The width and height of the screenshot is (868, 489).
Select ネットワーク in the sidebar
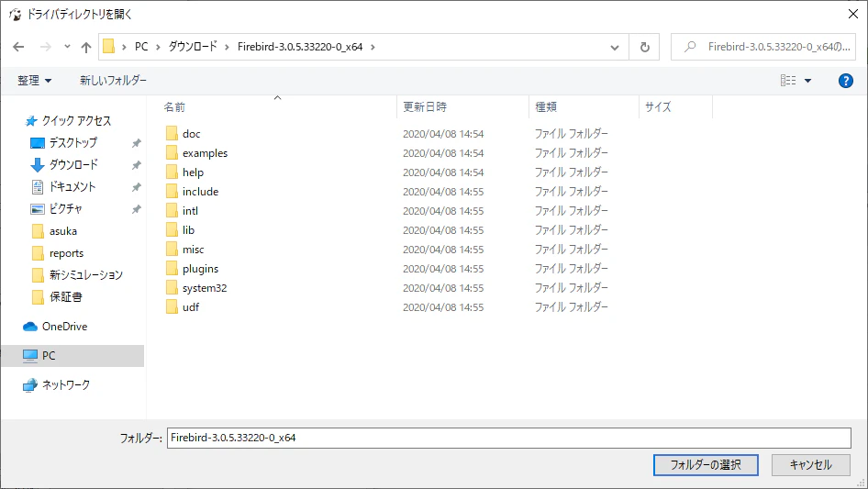[65, 385]
